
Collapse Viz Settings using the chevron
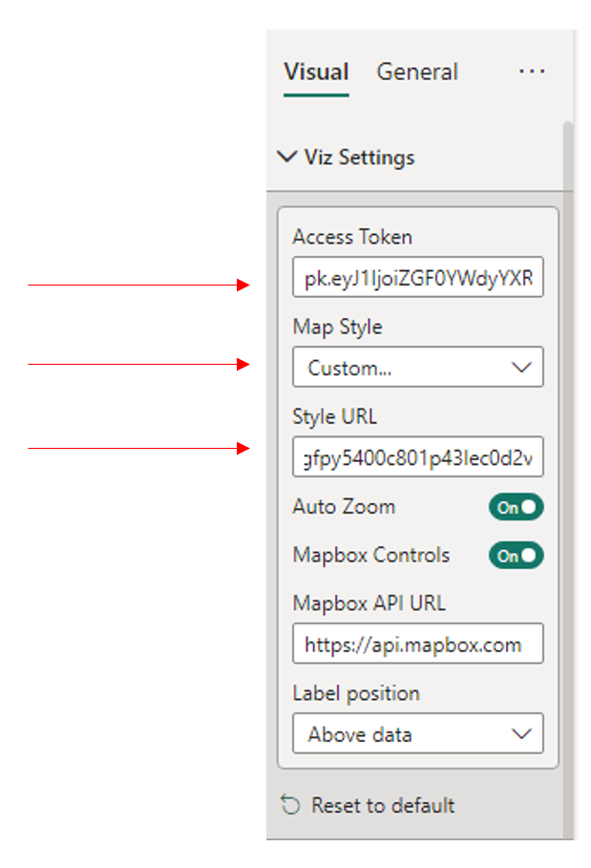286,157
